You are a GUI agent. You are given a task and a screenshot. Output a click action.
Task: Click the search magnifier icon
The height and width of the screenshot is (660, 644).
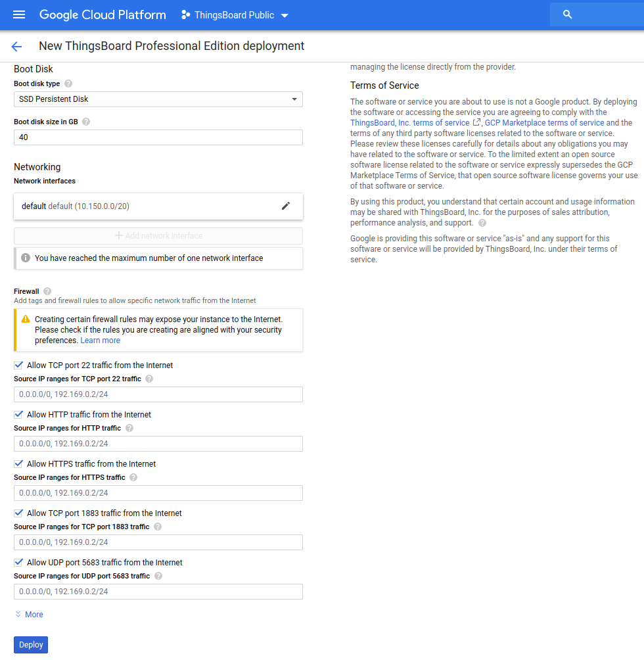568,14
